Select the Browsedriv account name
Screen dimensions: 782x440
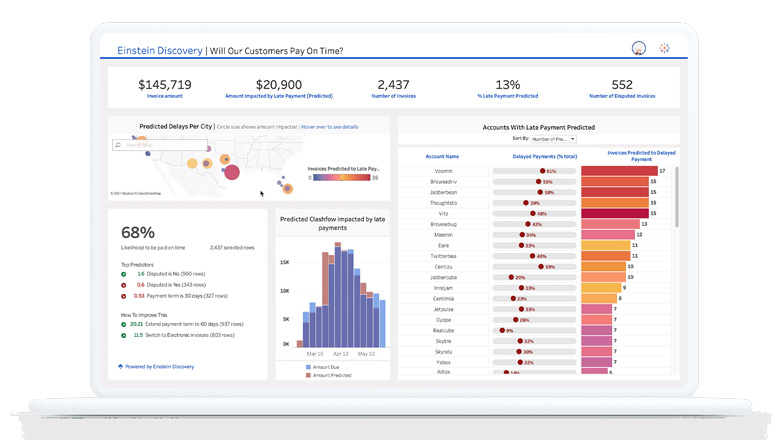[443, 182]
